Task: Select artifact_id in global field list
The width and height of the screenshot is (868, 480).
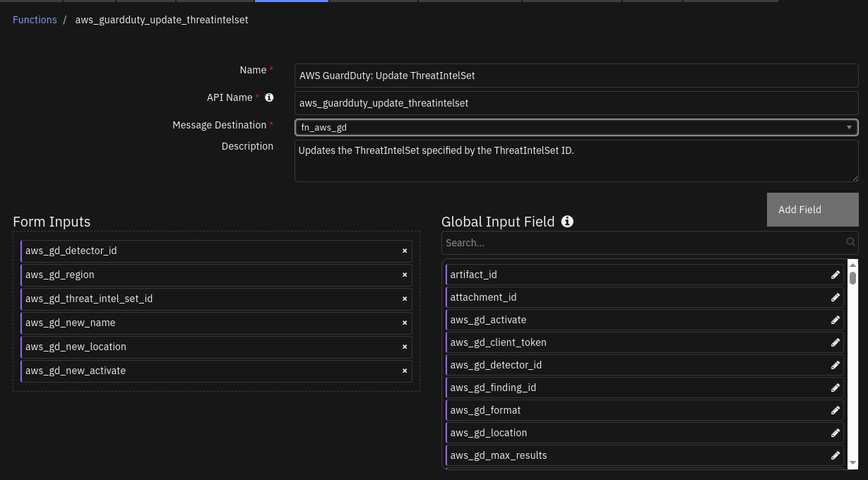Action: click(x=645, y=275)
